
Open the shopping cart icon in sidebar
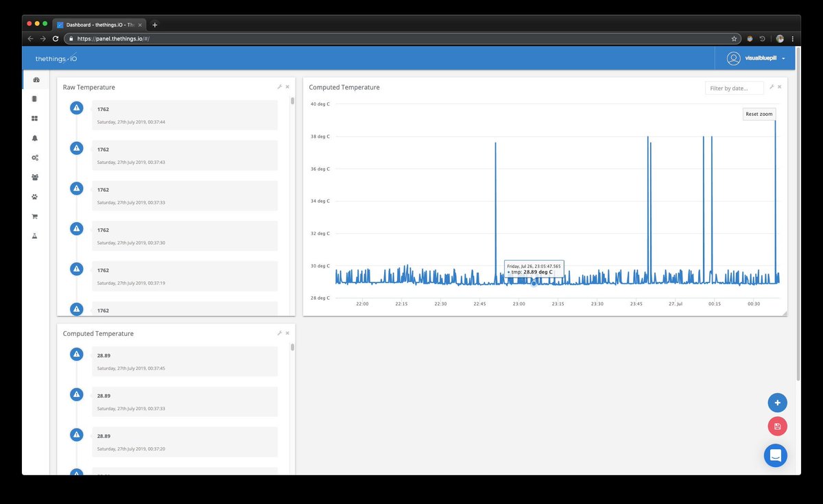click(x=35, y=217)
